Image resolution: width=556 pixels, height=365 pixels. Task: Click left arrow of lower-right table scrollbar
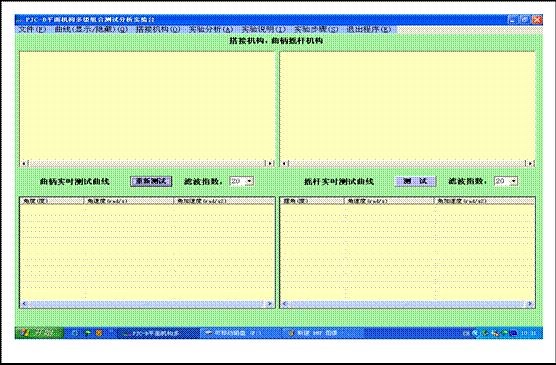tap(285, 304)
